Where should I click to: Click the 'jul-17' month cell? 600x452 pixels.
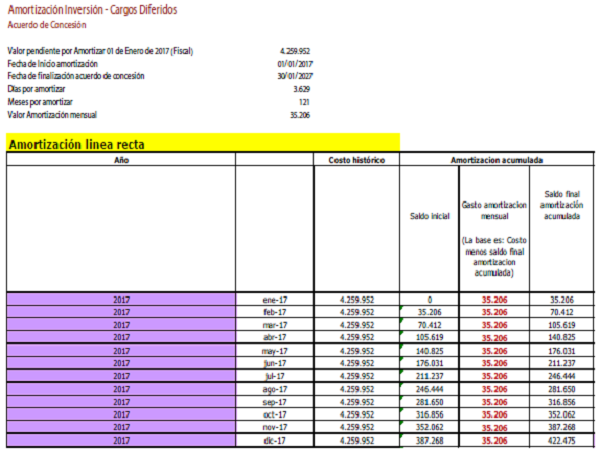click(275, 376)
